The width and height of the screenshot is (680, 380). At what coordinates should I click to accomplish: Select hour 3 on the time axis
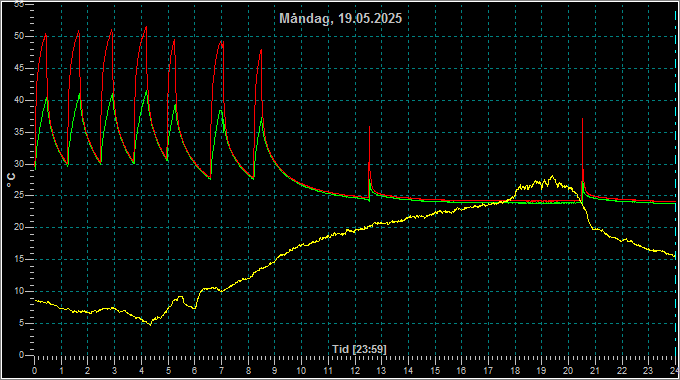(x=114, y=371)
